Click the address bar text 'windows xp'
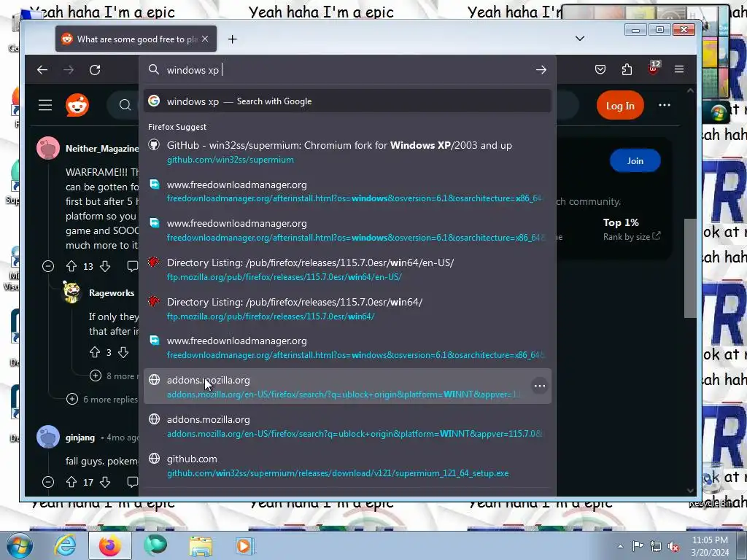Screen dimensions: 747x560 click(x=193, y=70)
